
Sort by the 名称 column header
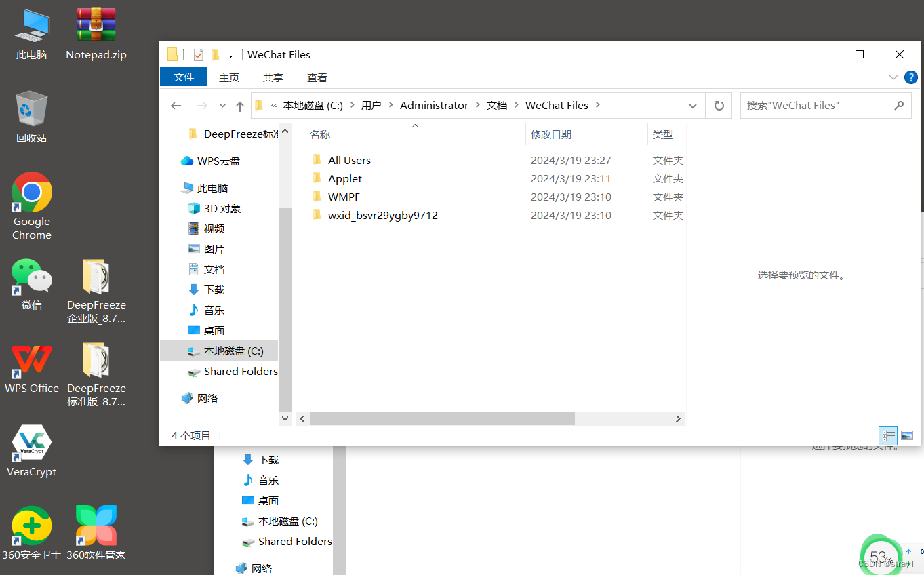(x=320, y=135)
